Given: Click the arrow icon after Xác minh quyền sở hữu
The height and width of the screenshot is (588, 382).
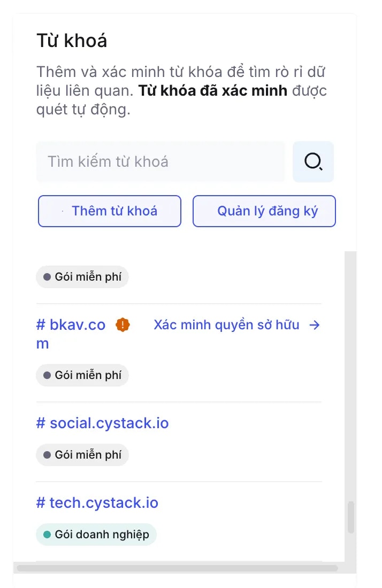Looking at the screenshot, I should pos(315,324).
